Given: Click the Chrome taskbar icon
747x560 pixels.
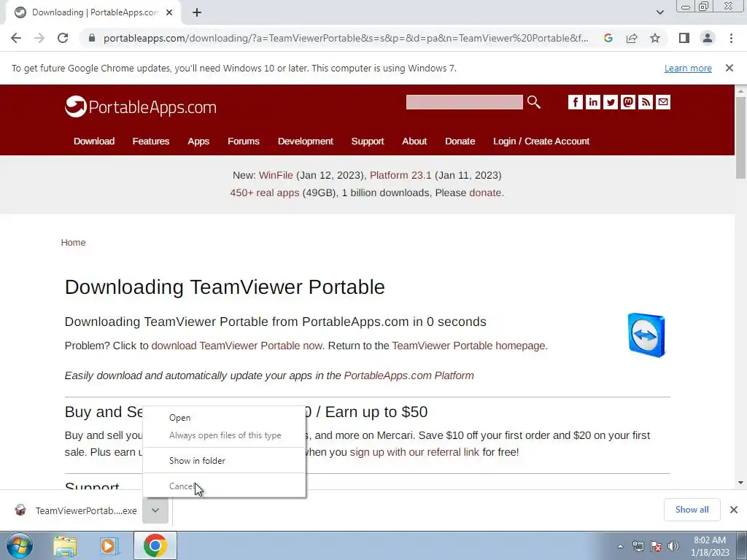Looking at the screenshot, I should 155,545.
